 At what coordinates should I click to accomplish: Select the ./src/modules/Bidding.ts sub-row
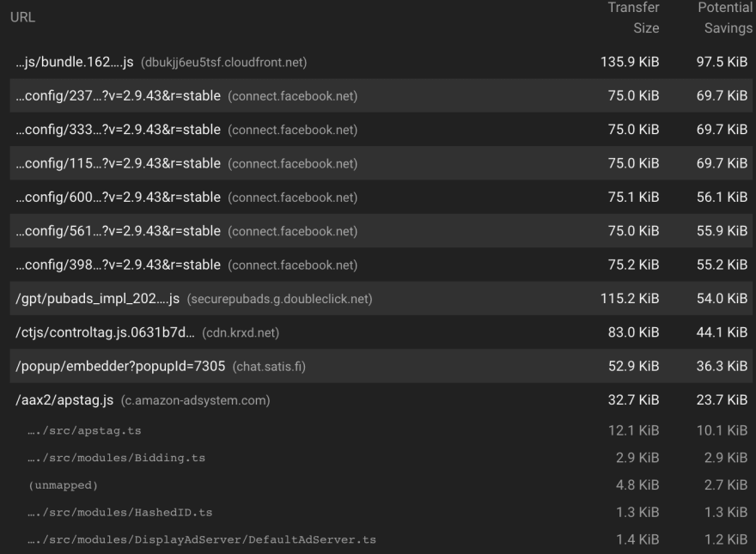point(381,458)
